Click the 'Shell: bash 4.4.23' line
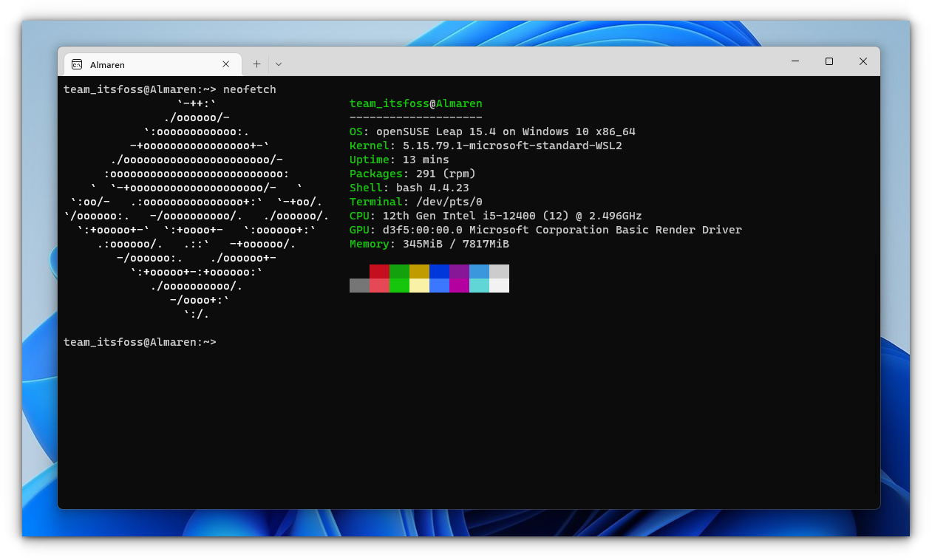 point(409,188)
